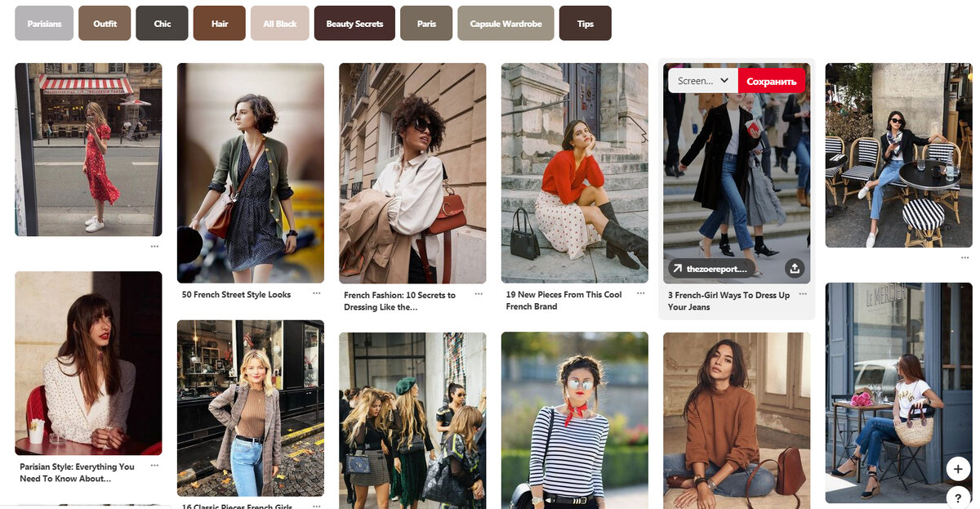Open 19 New Pieces From This Cool French Brand title
The image size is (980, 509).
point(563,301)
